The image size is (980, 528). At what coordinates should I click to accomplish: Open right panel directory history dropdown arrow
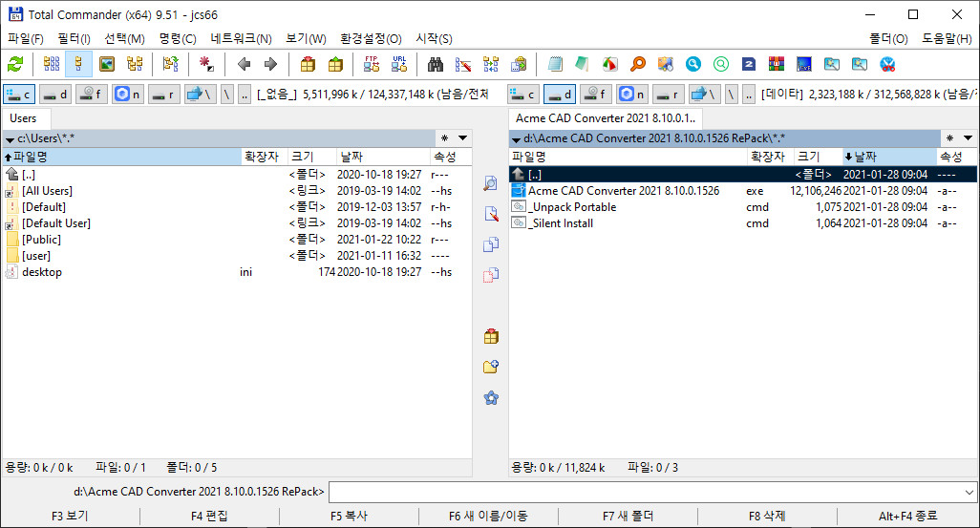968,138
